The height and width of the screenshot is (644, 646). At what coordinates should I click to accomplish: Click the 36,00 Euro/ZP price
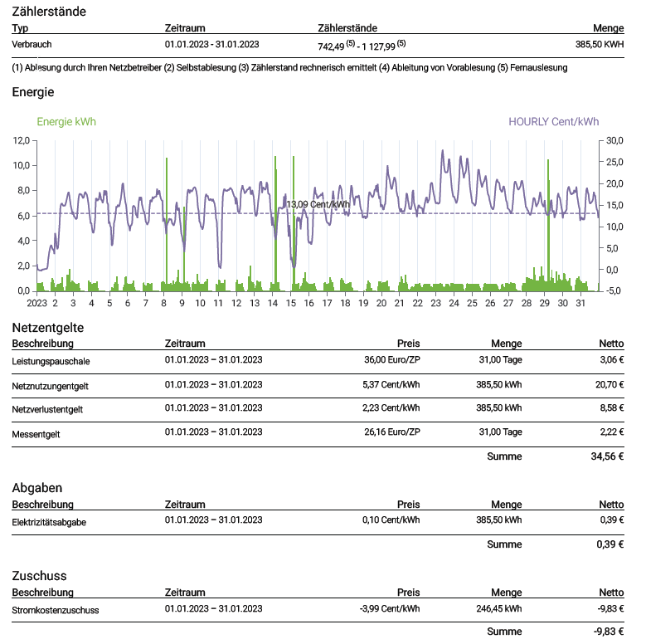[x=391, y=359]
